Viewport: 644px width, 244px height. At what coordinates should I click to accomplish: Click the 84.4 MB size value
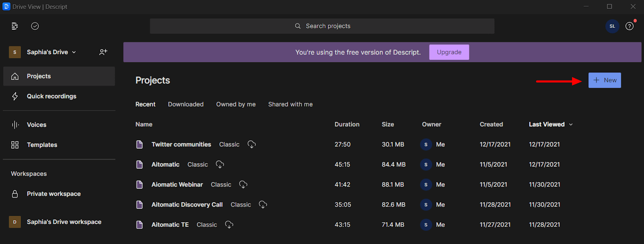[394, 164]
